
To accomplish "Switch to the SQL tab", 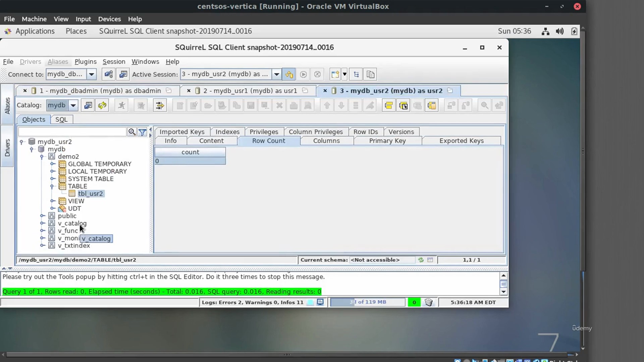I will (x=61, y=120).
